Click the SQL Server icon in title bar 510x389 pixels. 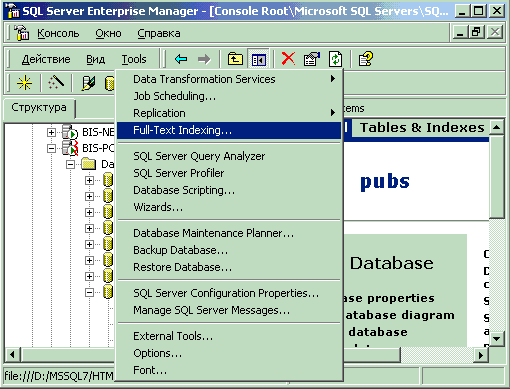click(13, 11)
